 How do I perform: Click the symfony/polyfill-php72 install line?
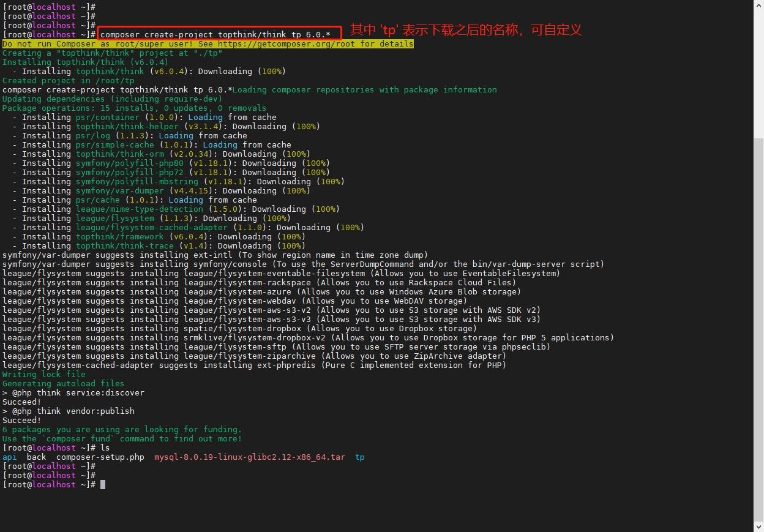point(171,173)
